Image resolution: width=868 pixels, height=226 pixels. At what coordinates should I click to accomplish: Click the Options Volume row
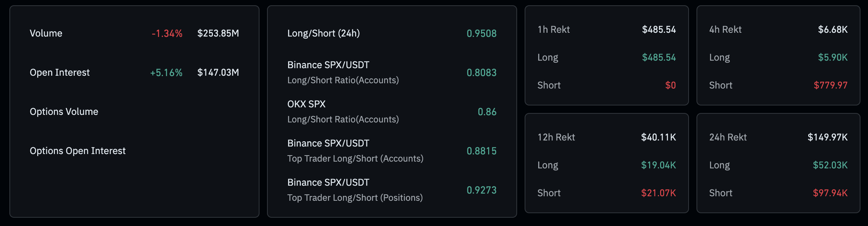pos(64,111)
